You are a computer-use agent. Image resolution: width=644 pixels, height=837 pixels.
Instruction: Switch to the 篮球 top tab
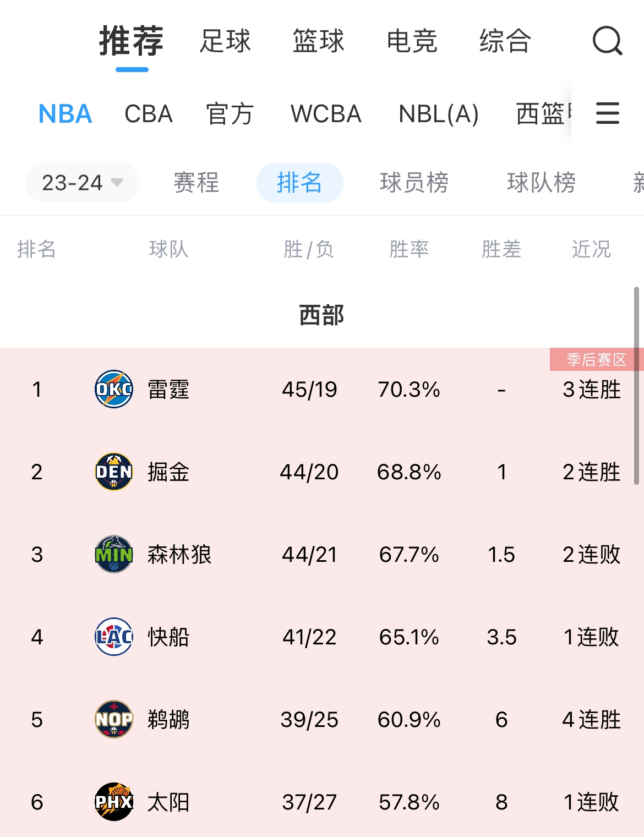coord(318,41)
